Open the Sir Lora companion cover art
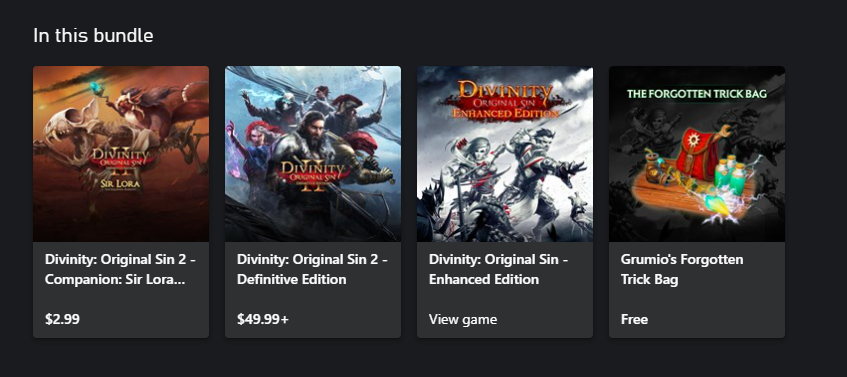 121,154
